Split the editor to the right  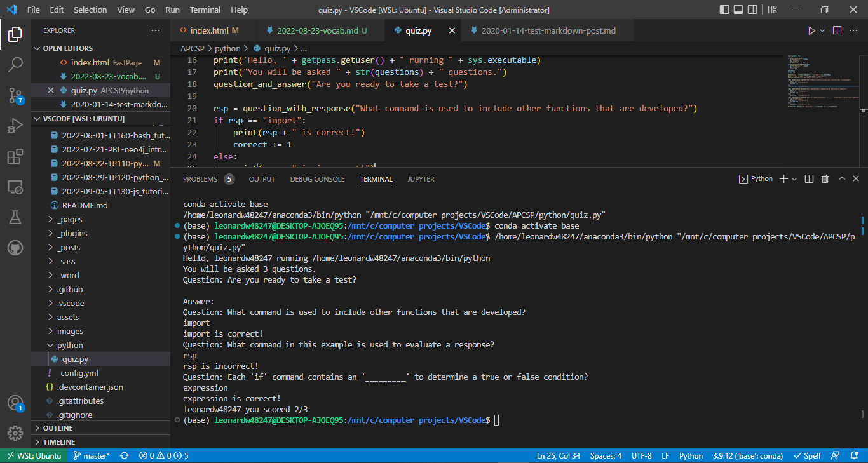(x=837, y=30)
